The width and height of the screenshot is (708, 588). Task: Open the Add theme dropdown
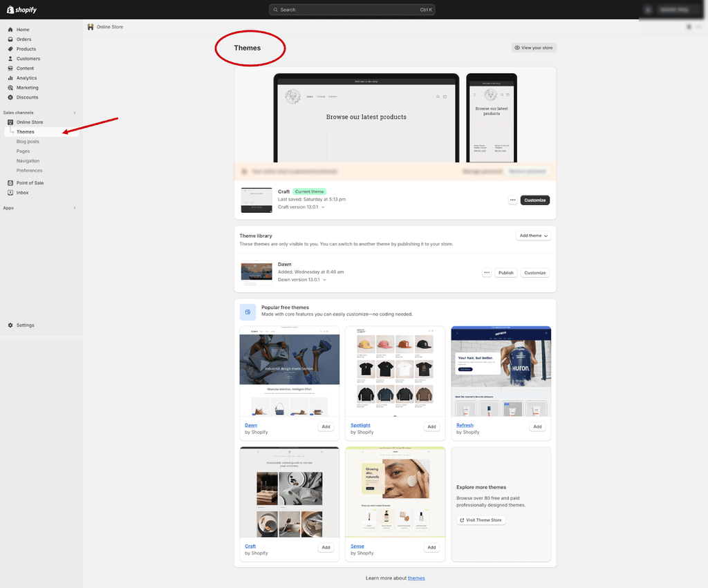coord(533,236)
